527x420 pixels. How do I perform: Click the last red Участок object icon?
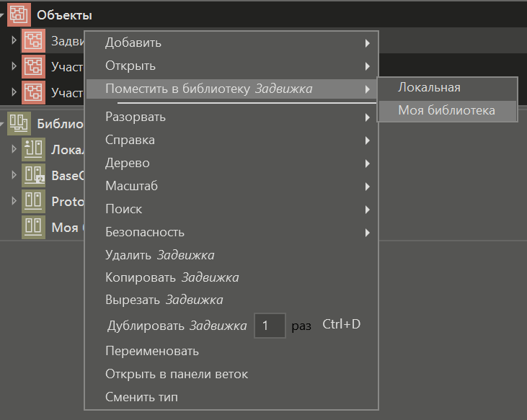tap(33, 92)
